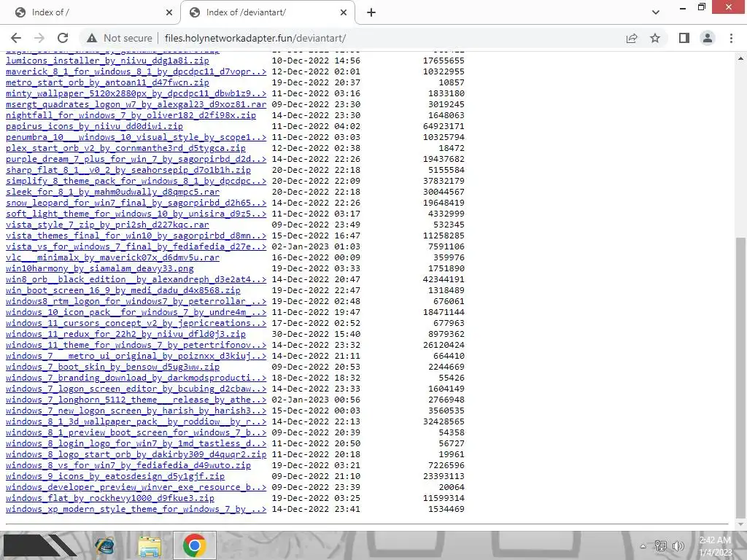Click the scrollbar up arrow
Viewport: 747px width, 560px height.
pos(741,58)
